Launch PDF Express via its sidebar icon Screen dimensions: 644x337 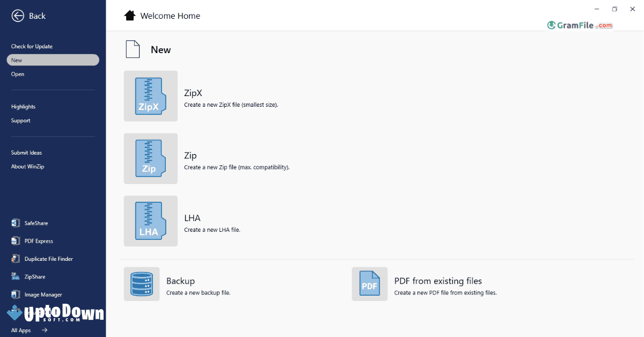tap(16, 240)
